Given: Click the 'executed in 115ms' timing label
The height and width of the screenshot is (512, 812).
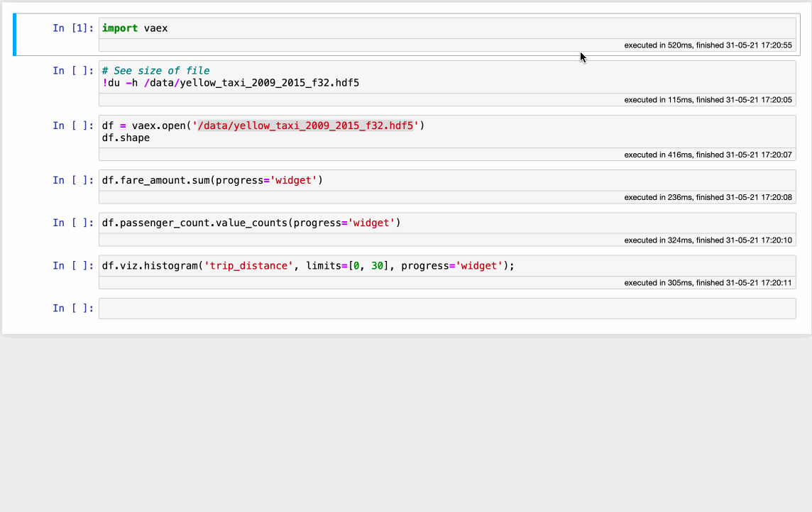Looking at the screenshot, I should coord(708,100).
